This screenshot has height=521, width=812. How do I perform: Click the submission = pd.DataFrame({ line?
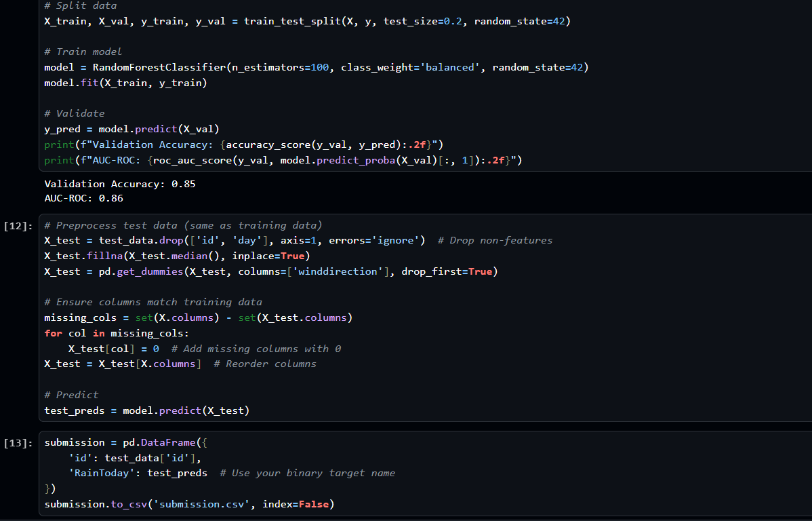coord(125,443)
